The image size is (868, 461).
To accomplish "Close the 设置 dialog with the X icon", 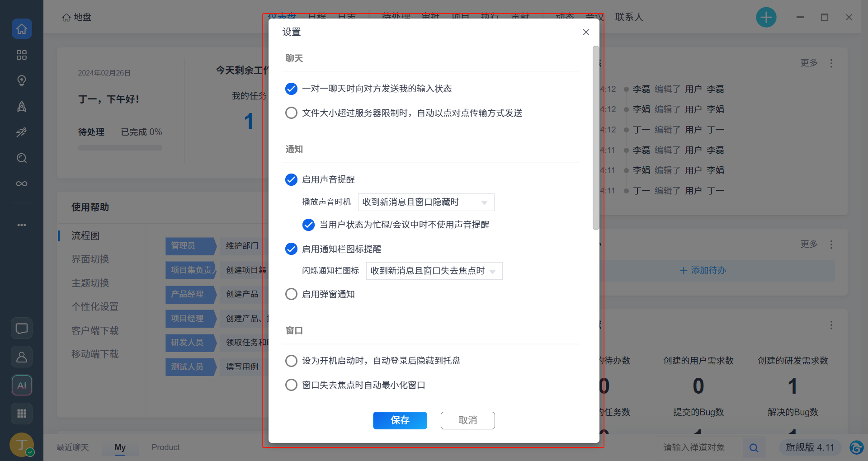I will 586,32.
